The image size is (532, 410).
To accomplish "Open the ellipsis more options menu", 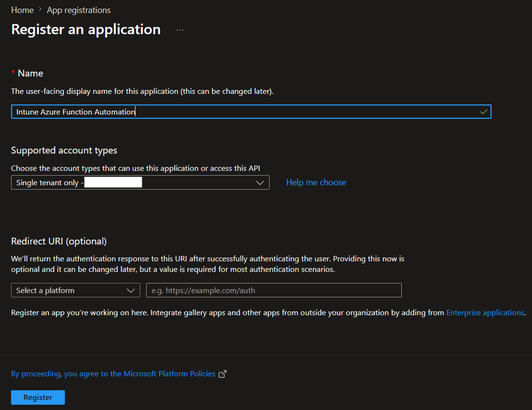I will 180,30.
